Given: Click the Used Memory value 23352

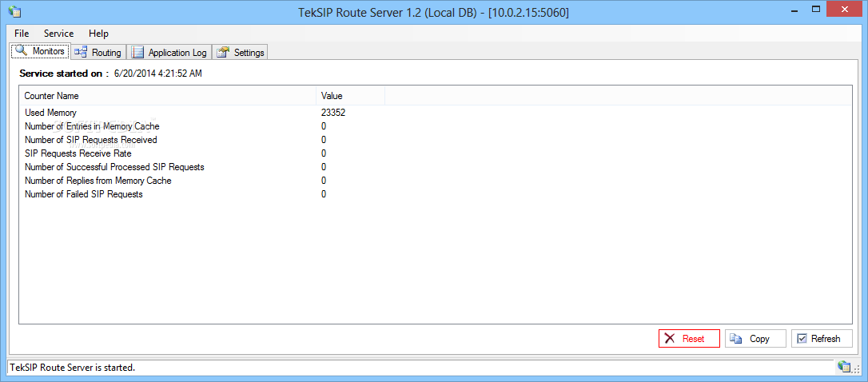Looking at the screenshot, I should pyautogui.click(x=333, y=113).
